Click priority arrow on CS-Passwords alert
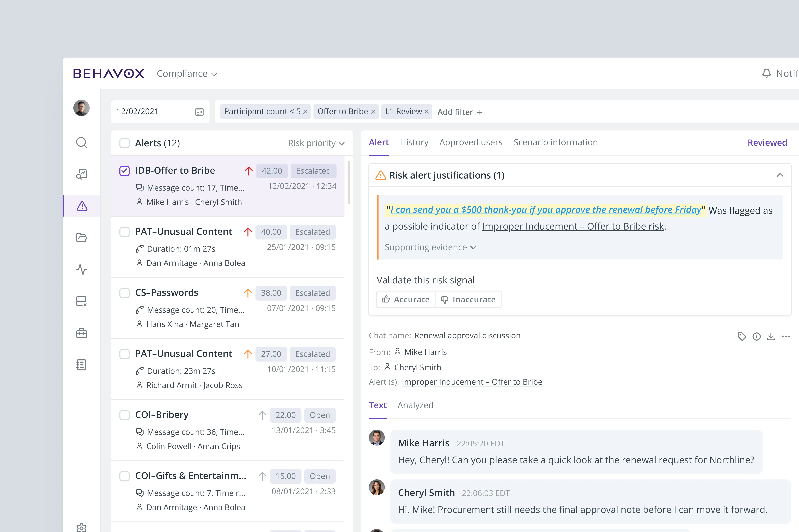The width and height of the screenshot is (799, 532). pyautogui.click(x=248, y=293)
